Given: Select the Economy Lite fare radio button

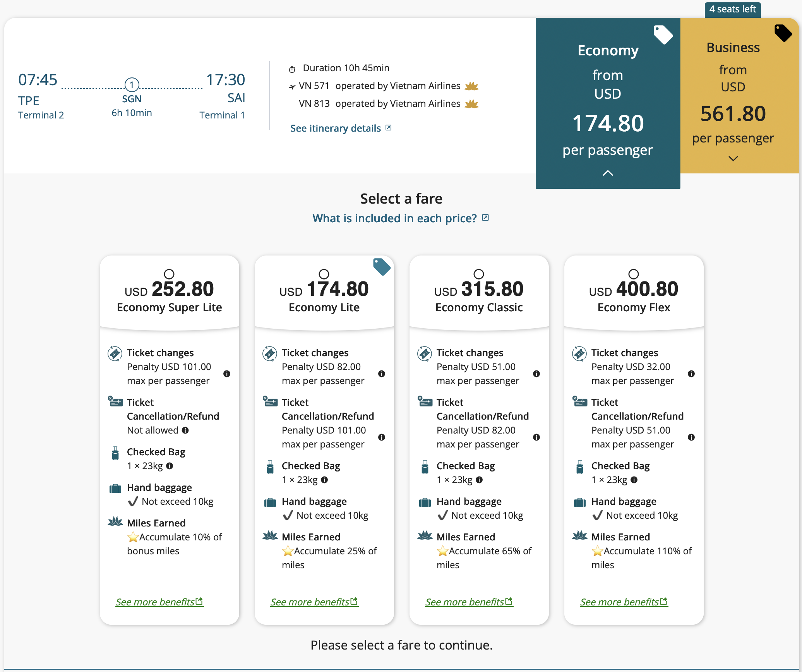Looking at the screenshot, I should point(324,274).
